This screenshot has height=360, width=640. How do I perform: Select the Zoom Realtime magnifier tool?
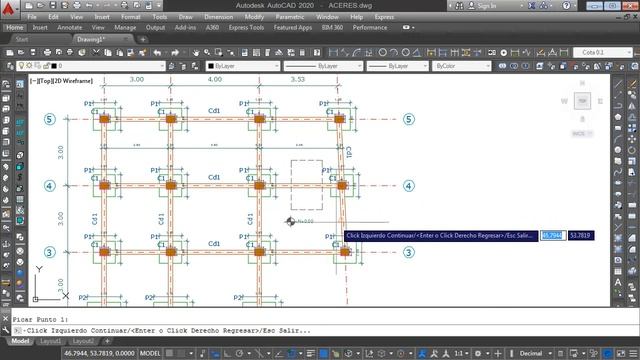click(207, 52)
